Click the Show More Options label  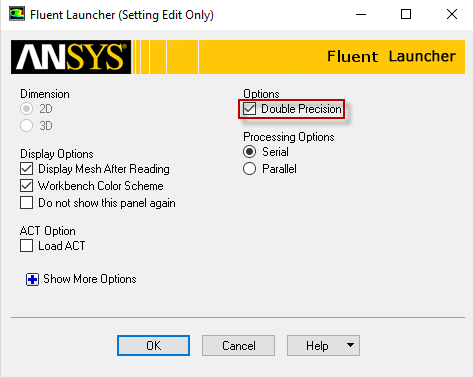click(90, 279)
